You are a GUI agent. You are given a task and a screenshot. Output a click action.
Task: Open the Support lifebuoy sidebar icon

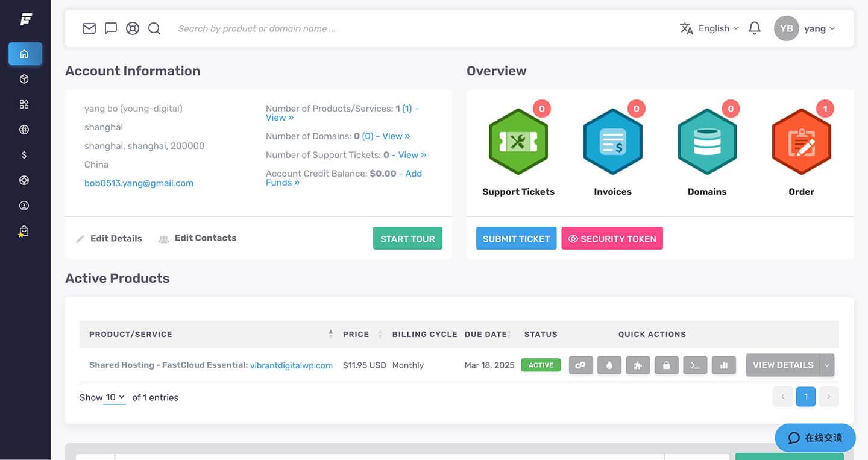click(x=24, y=180)
